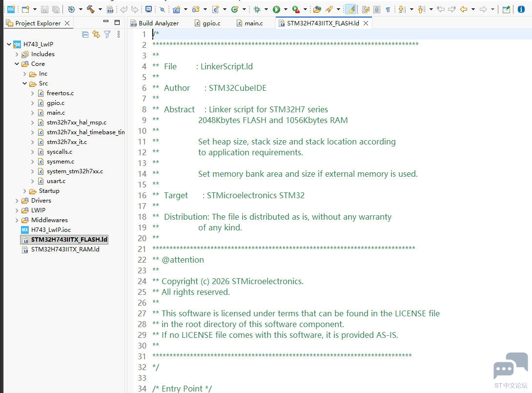Click the Search flashlight icon
This screenshot has height=393, width=532.
(x=329, y=9)
